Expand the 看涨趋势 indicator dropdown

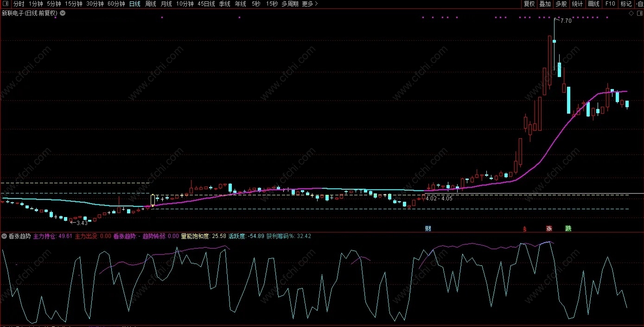(x=4, y=236)
